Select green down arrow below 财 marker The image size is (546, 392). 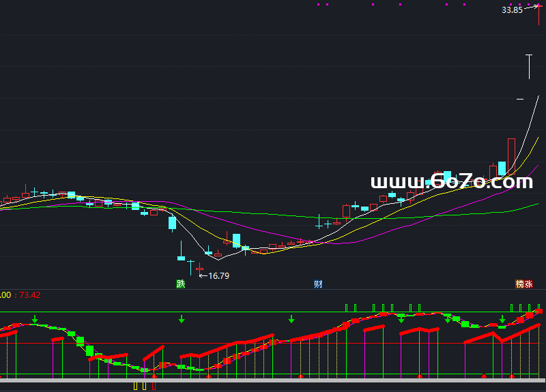click(x=291, y=318)
